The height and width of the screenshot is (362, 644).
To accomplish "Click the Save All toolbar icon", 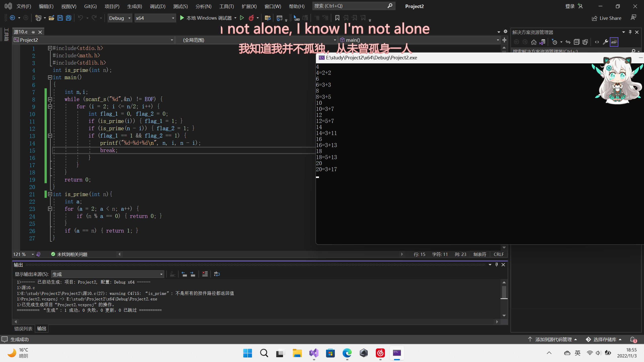I will click(x=68, y=18).
